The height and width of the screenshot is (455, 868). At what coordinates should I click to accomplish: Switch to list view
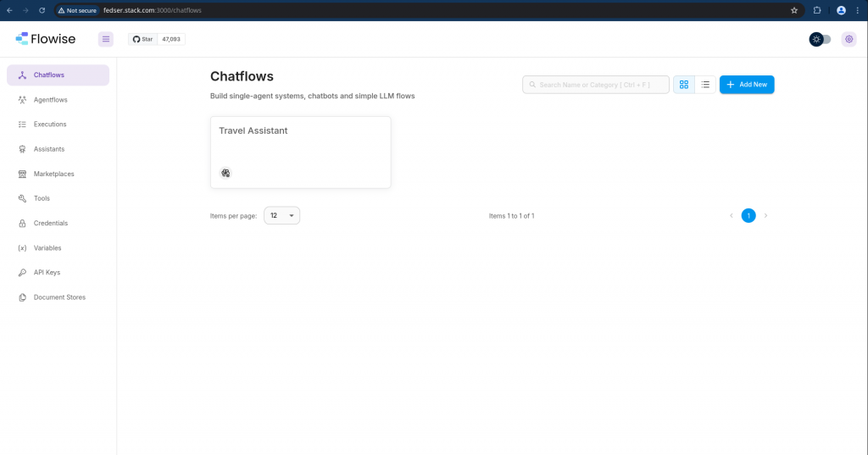[x=705, y=85]
